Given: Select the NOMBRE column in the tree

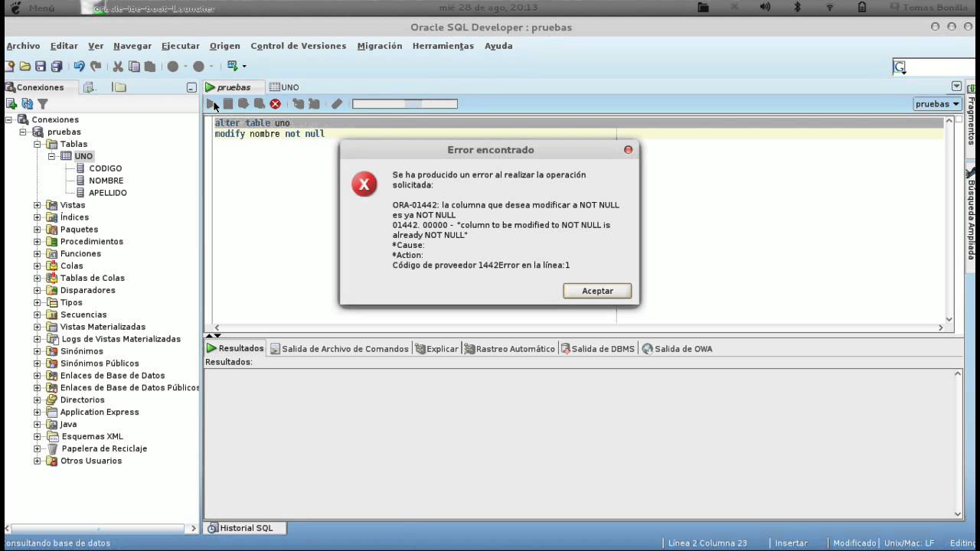Looking at the screenshot, I should (x=106, y=181).
